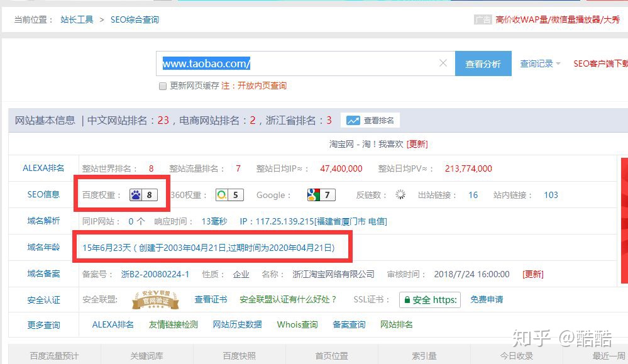Open the ALEXA排名 row label link
This screenshot has height=364, width=628.
[x=43, y=168]
